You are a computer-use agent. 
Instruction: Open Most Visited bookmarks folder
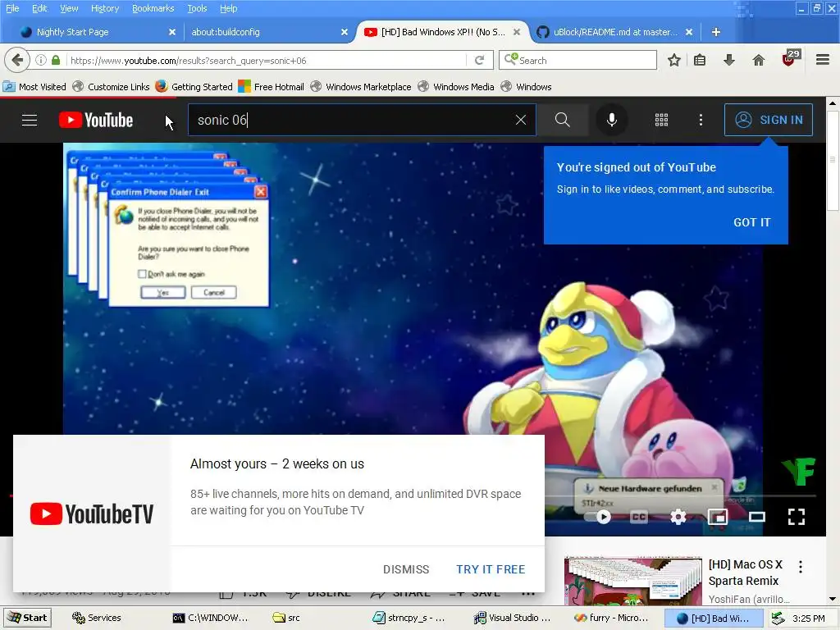tap(34, 87)
